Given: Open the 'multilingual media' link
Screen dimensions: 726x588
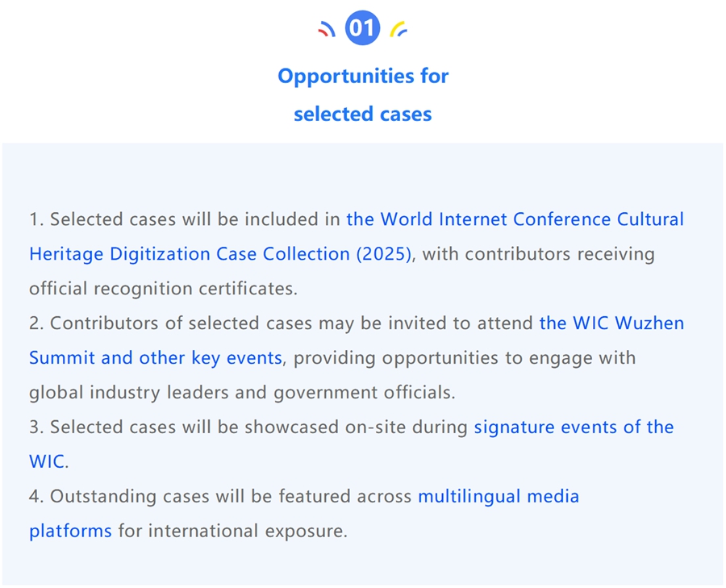Looking at the screenshot, I should [x=499, y=496].
